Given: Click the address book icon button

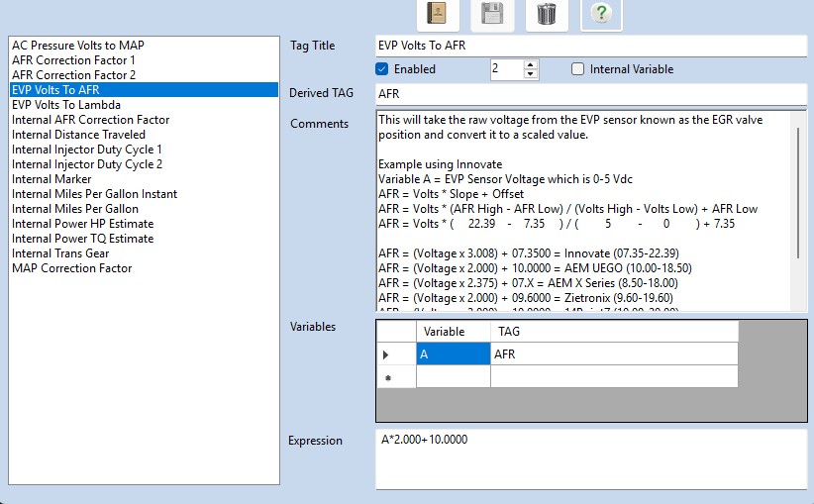Looking at the screenshot, I should 437,14.
